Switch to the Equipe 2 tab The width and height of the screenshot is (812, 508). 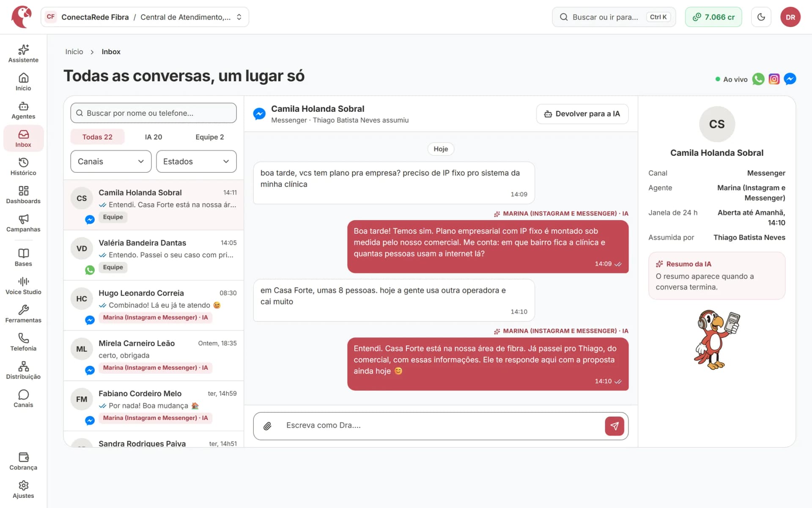click(x=210, y=137)
